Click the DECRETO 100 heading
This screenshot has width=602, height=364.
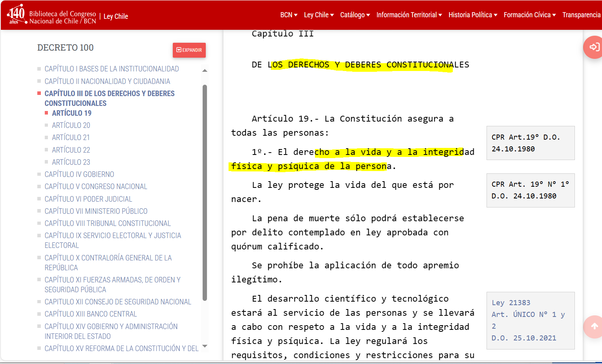65,48
